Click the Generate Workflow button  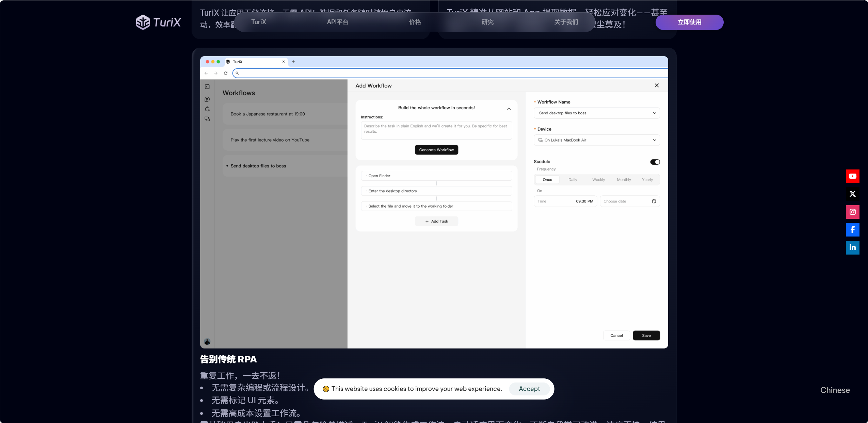(x=436, y=150)
